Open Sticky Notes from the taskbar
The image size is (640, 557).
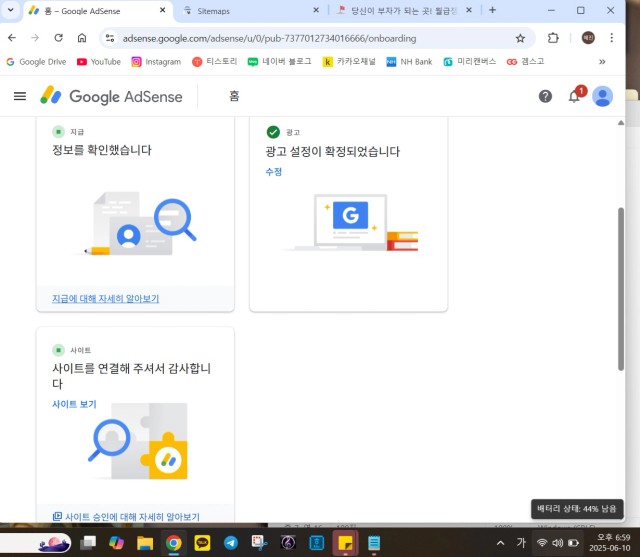tap(345, 543)
